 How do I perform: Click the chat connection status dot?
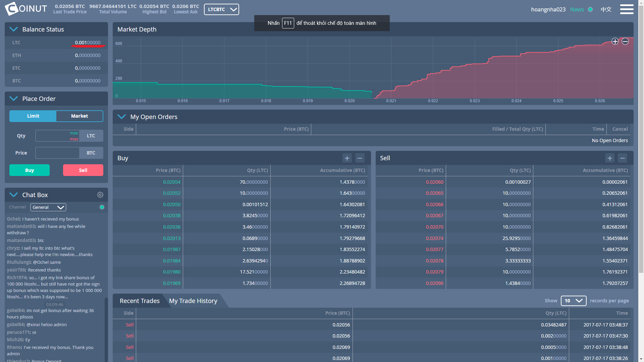tap(102, 207)
